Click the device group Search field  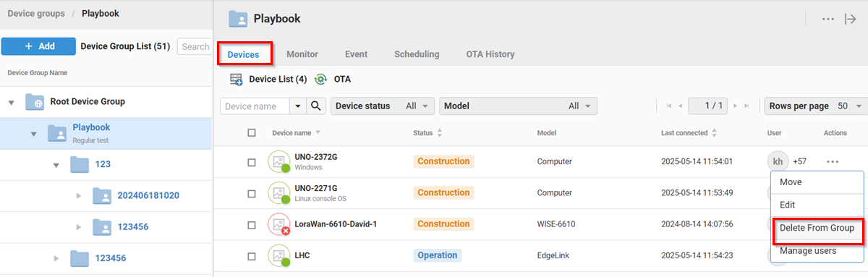pos(194,46)
